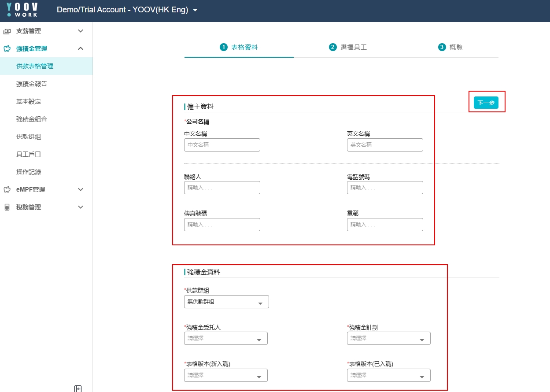Click the YOOV Work logo

click(22, 10)
